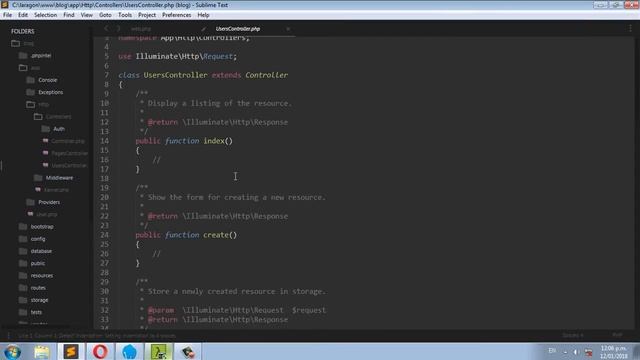Collapse the app folder
640x360 pixels.
click(23, 68)
